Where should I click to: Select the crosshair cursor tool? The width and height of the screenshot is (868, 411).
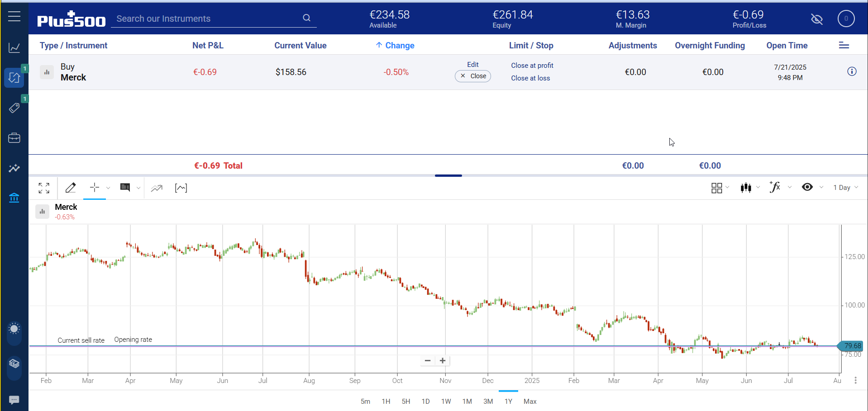click(x=95, y=188)
